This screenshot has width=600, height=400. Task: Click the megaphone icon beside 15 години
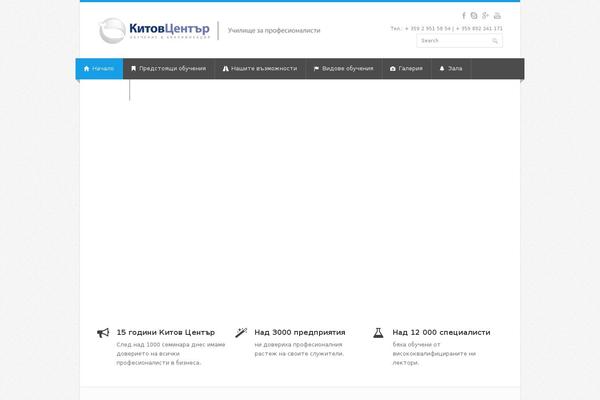pyautogui.click(x=103, y=333)
